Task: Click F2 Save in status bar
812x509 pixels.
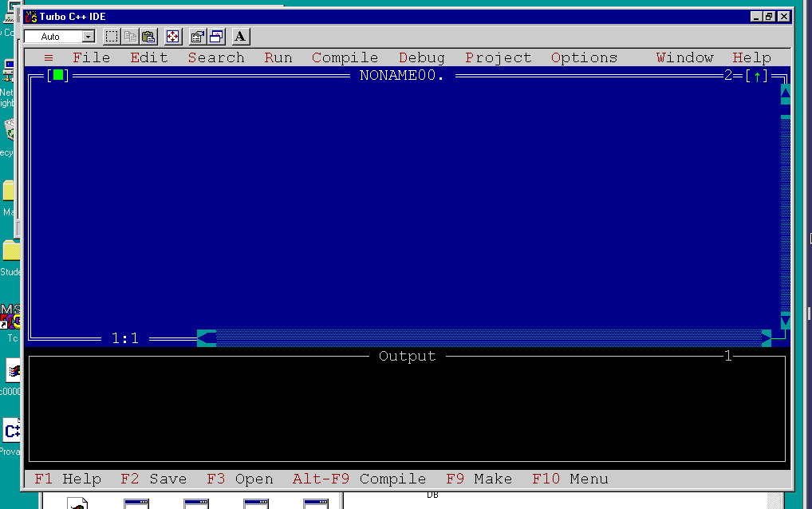Action: pyautogui.click(x=154, y=479)
